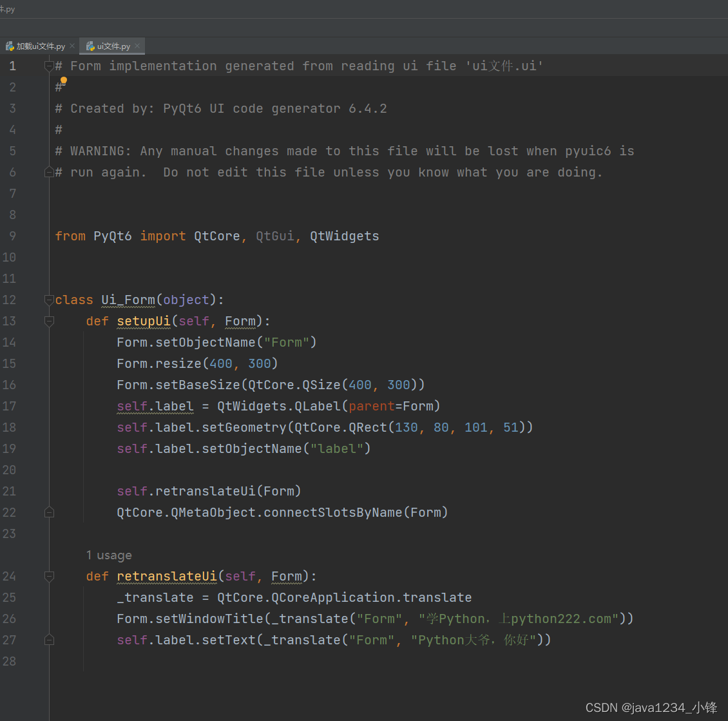Click QRect(130, 80, 101, 51) text

pos(437,428)
